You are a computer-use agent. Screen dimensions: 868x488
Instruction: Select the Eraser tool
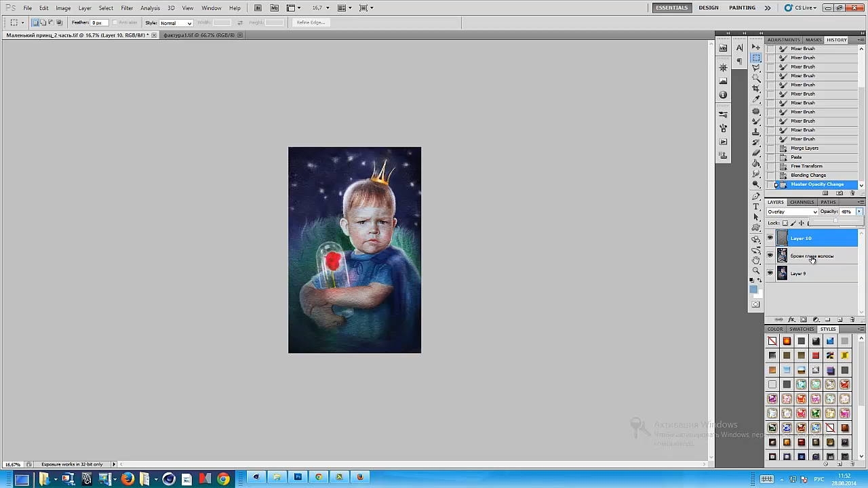(756, 153)
